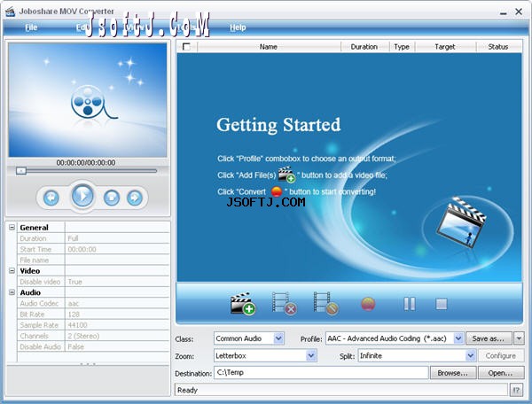The height and width of the screenshot is (404, 532).
Task: Open the File menu
Action: click(31, 27)
